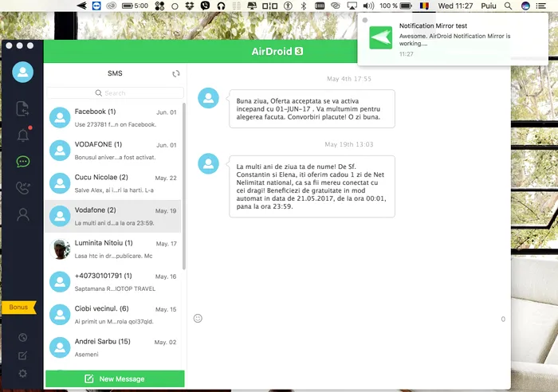Click the Wed 11:27 clock
This screenshot has width=558, height=392.
click(455, 6)
